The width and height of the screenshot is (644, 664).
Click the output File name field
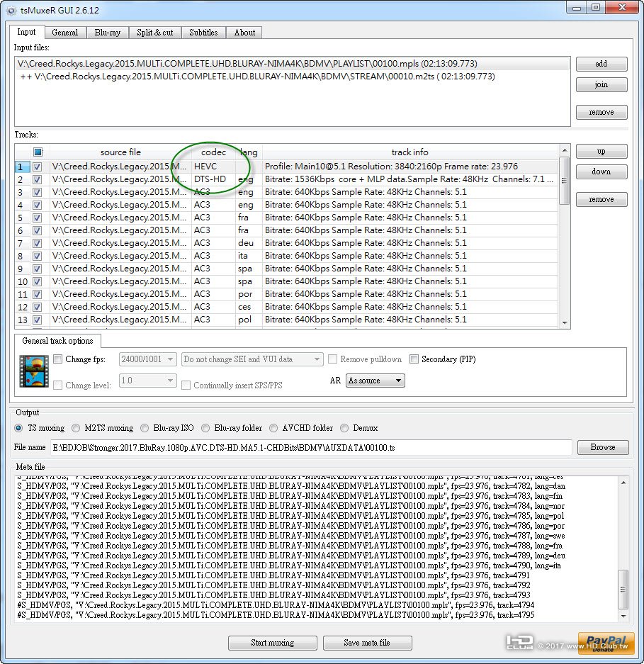pyautogui.click(x=311, y=448)
